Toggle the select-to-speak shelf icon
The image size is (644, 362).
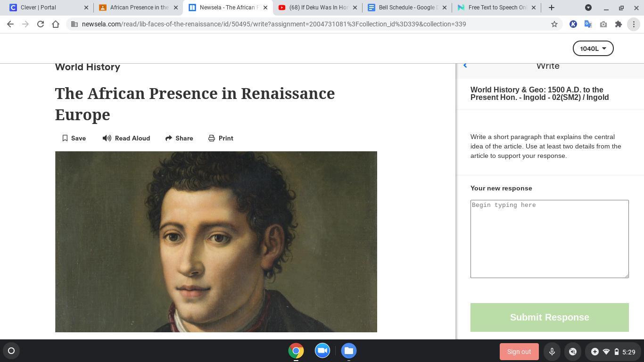click(573, 352)
